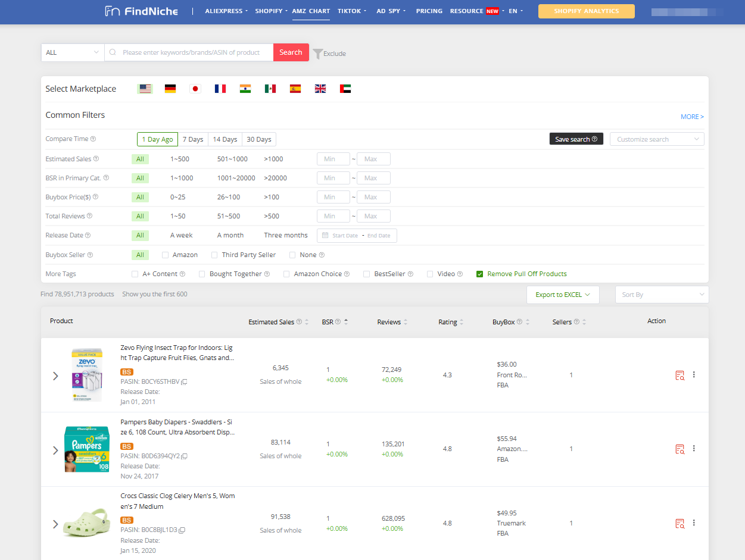
Task: Click the keyword search input field
Action: [191, 52]
